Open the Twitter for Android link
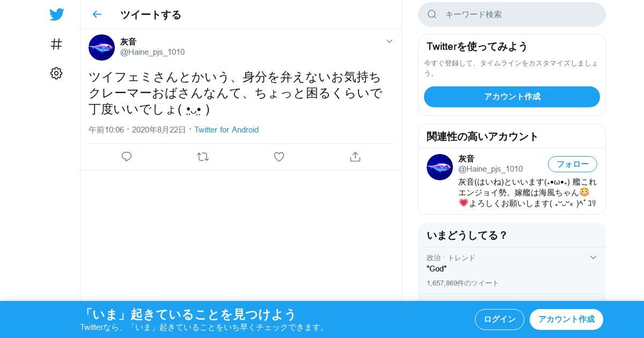 [x=226, y=130]
